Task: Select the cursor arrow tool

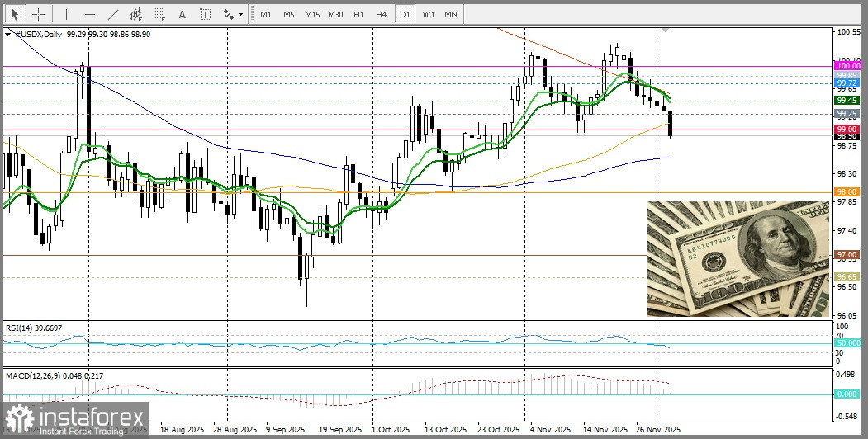Action: (x=15, y=14)
